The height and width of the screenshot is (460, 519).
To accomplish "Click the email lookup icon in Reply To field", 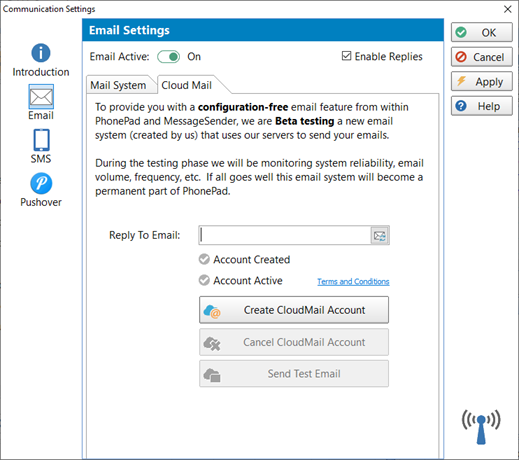I will (x=380, y=236).
